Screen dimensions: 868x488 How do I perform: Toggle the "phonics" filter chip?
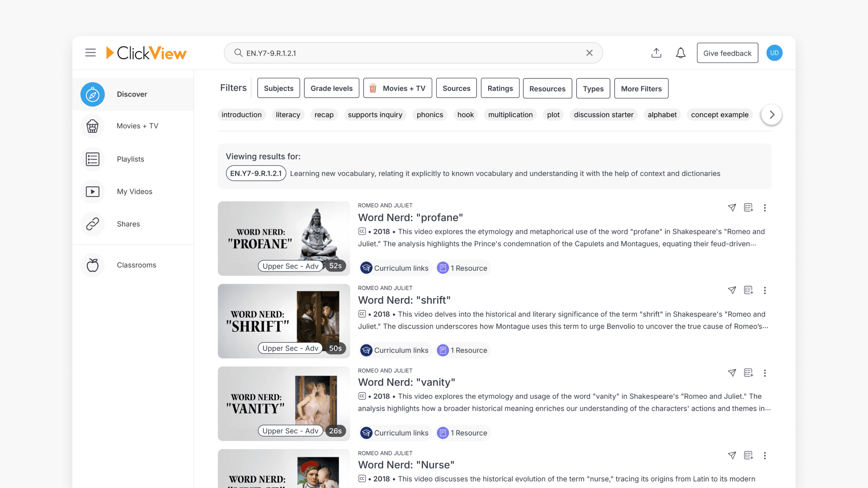[429, 115]
